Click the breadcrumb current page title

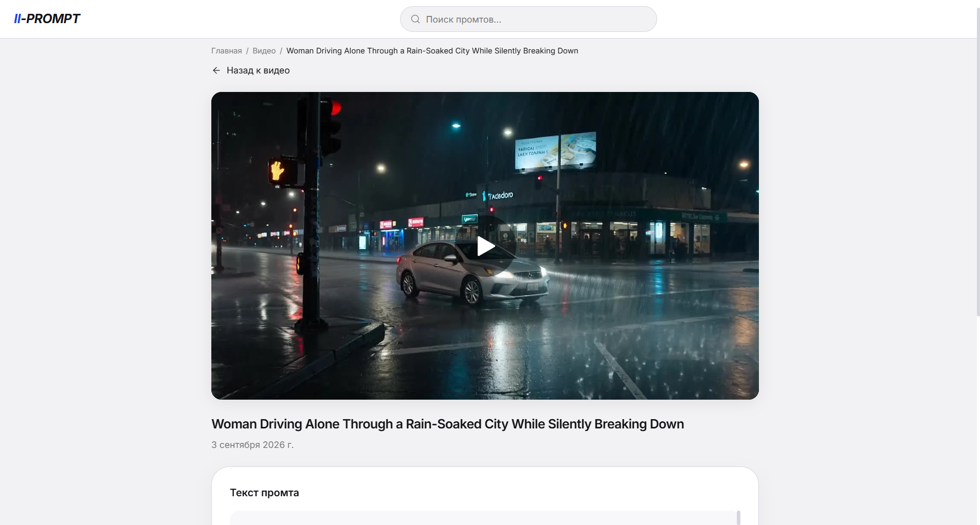point(432,51)
